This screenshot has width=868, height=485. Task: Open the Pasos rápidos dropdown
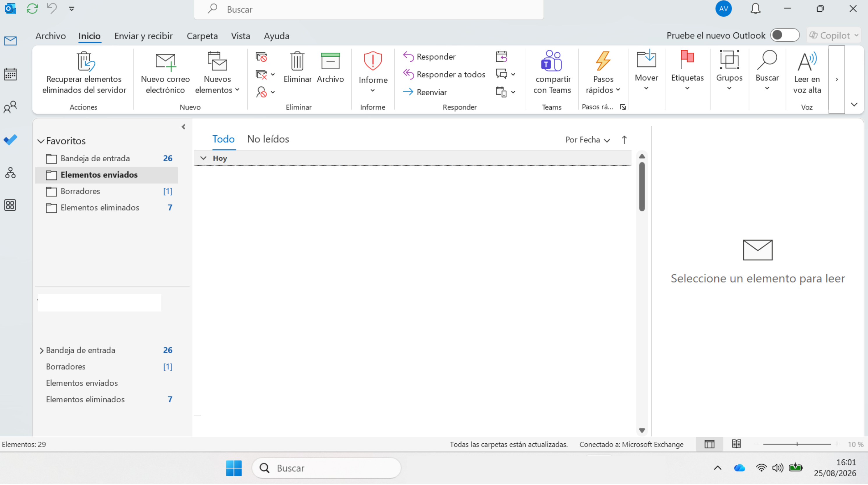coord(603,73)
